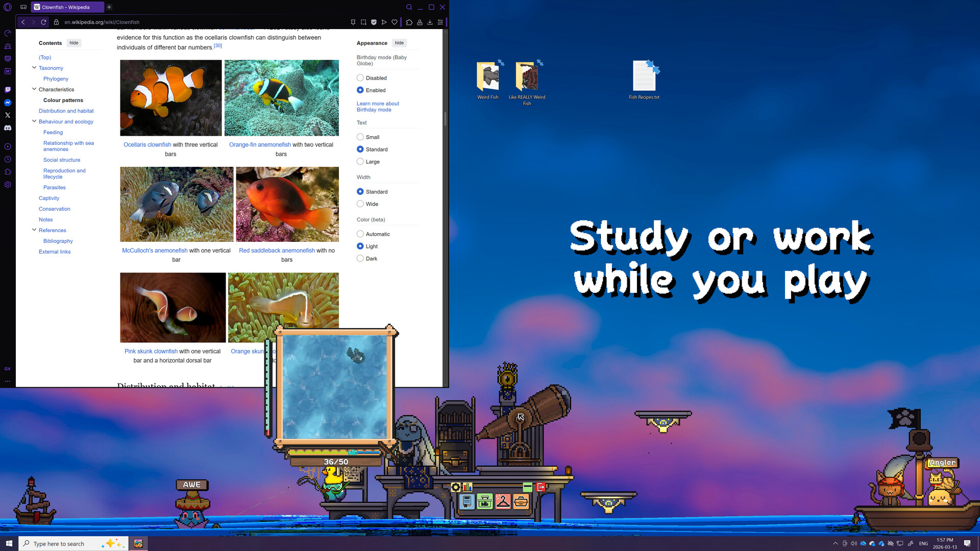The height and width of the screenshot is (551, 980).
Task: Switch color theme to Dark
Action: coord(360,258)
